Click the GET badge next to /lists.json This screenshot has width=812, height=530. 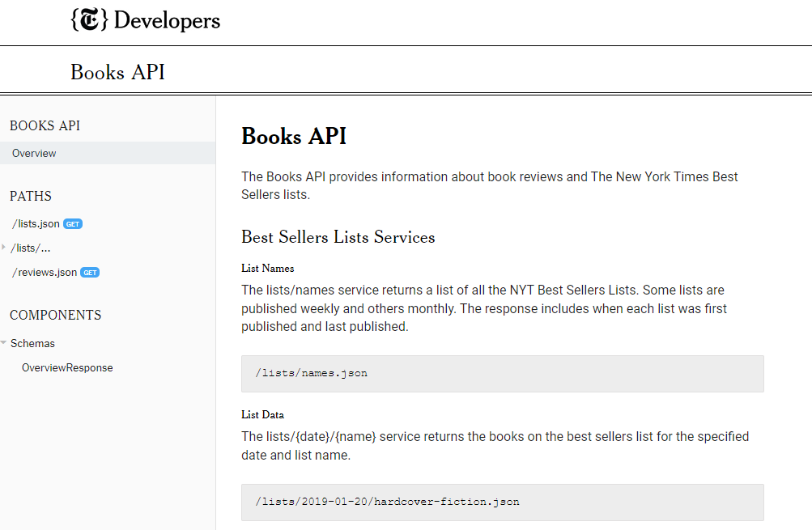(x=71, y=224)
